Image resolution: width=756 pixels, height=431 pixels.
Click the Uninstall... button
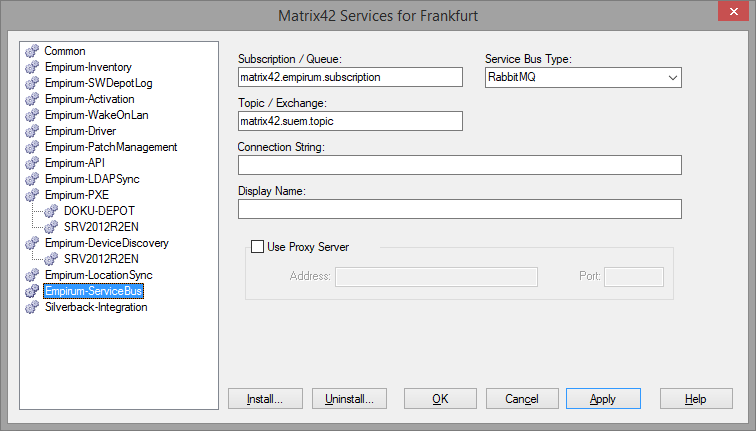[349, 399]
